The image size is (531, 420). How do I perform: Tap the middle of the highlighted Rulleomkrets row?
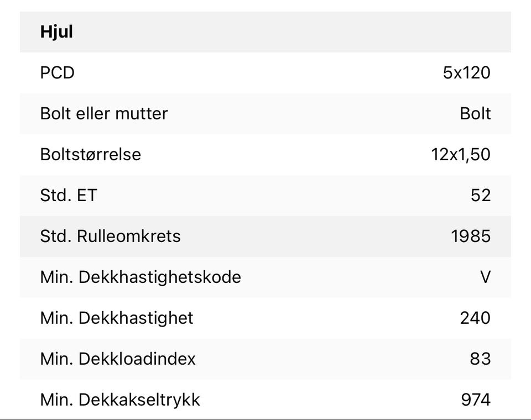265,236
